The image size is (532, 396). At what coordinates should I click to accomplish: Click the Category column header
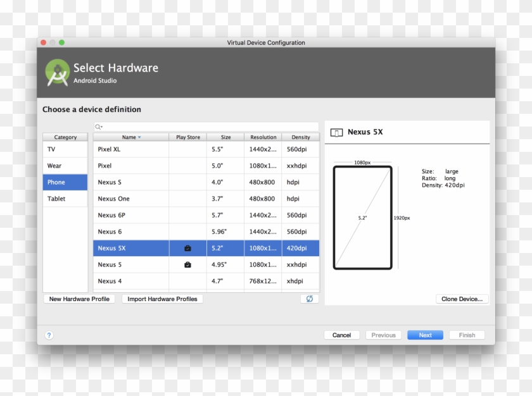pyautogui.click(x=65, y=137)
